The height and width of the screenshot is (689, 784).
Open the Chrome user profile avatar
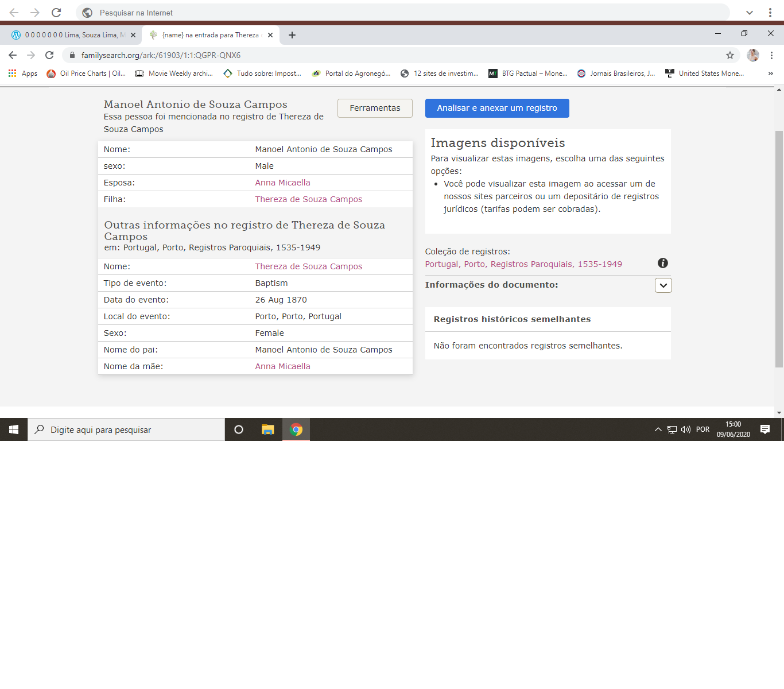[753, 55]
